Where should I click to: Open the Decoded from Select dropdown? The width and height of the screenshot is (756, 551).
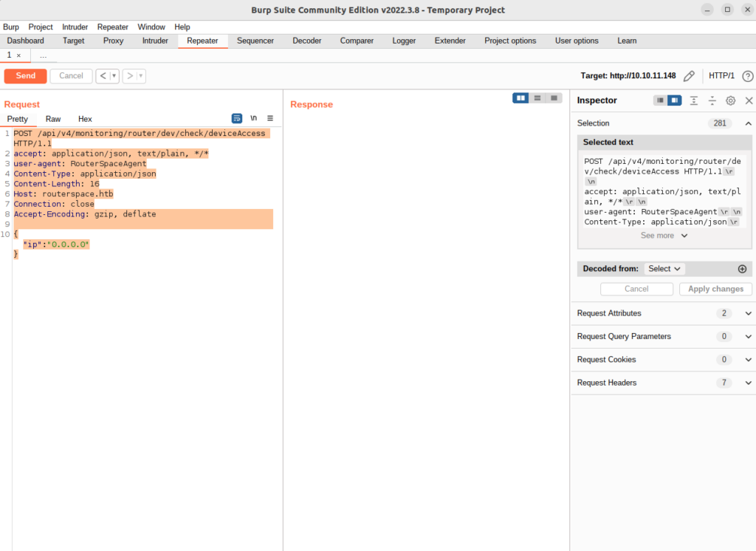coord(664,269)
